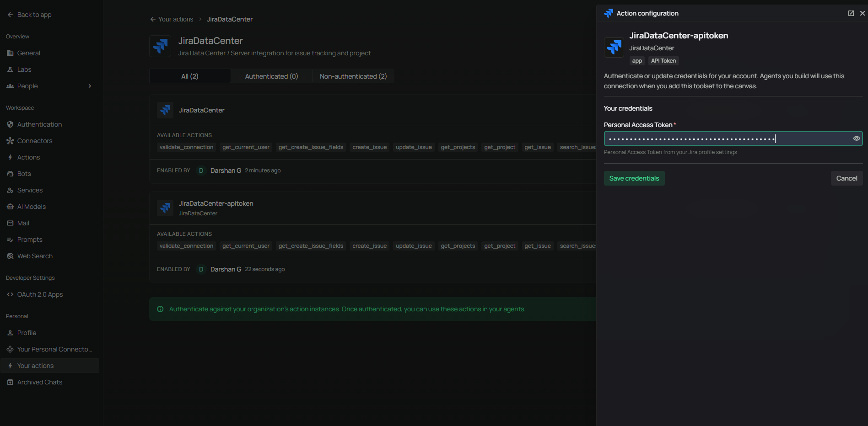Click create_issue tag in JiraDataCenter-apitoken card
Viewport: 868px width, 426px height.
point(370,246)
